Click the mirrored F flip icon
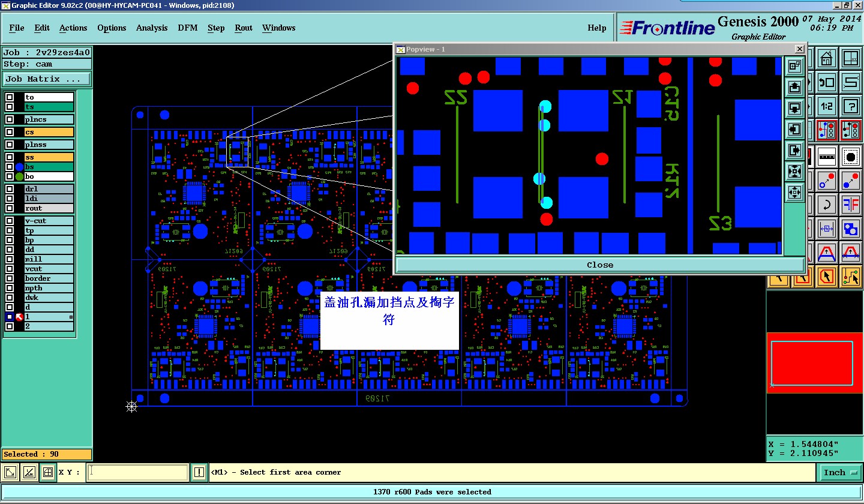Screen dimensions: 864x504 coord(851,205)
